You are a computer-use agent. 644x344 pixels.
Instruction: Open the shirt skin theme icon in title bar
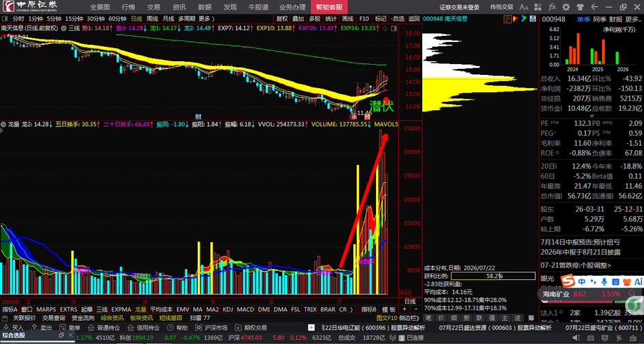580,7
